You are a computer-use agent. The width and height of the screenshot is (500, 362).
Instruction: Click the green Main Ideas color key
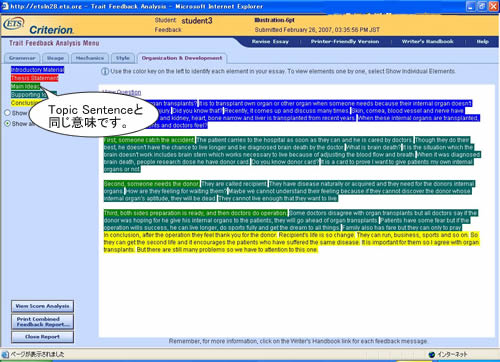[x=25, y=86]
